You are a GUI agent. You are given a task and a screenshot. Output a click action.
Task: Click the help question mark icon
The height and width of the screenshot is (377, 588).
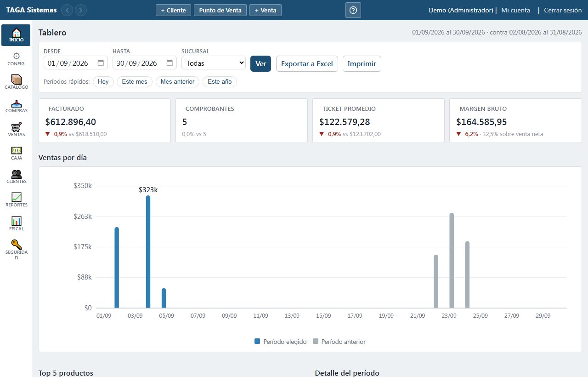click(x=353, y=10)
